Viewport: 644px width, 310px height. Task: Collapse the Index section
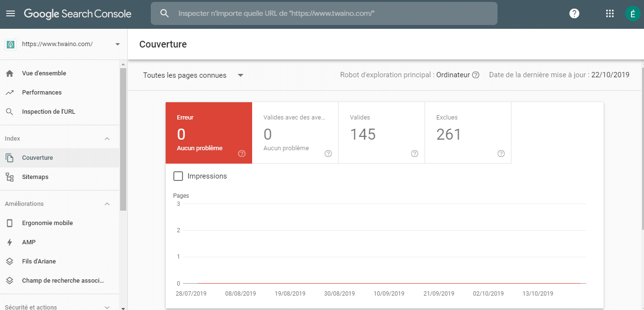[107, 139]
